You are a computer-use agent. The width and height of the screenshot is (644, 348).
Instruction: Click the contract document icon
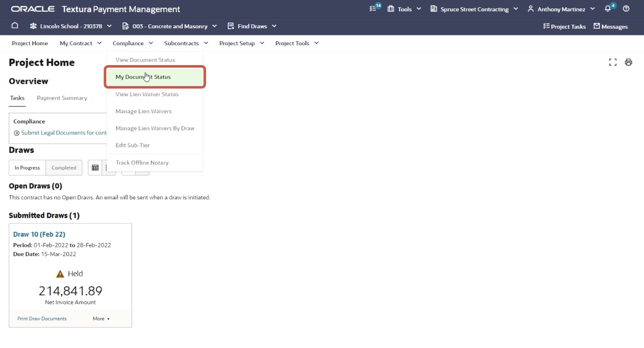coord(125,26)
